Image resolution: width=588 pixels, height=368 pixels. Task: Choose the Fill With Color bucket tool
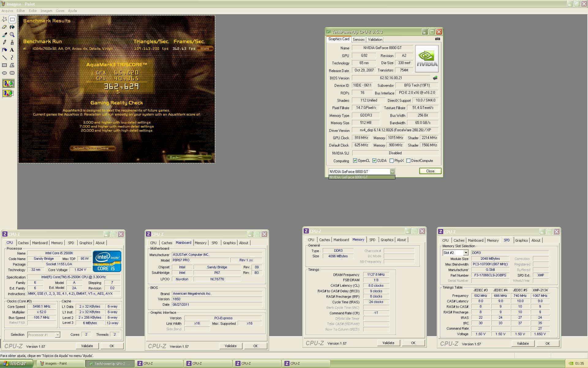click(x=12, y=27)
